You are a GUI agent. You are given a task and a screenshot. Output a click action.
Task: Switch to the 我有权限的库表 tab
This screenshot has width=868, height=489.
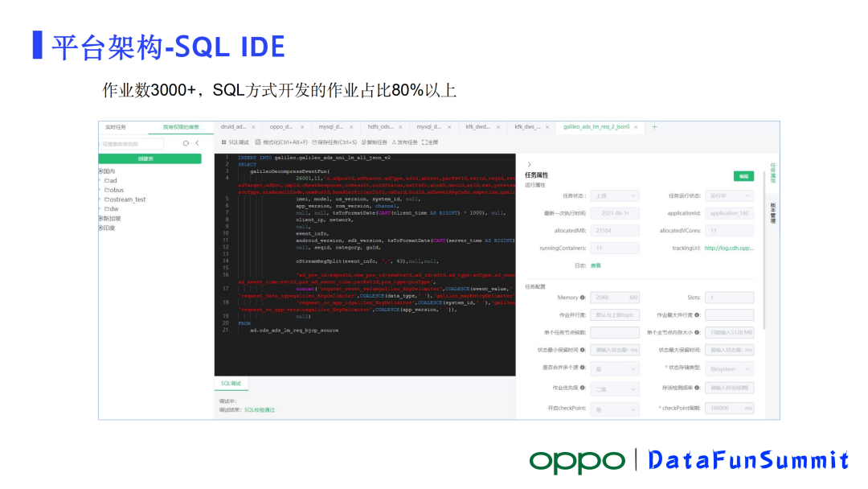(181, 127)
